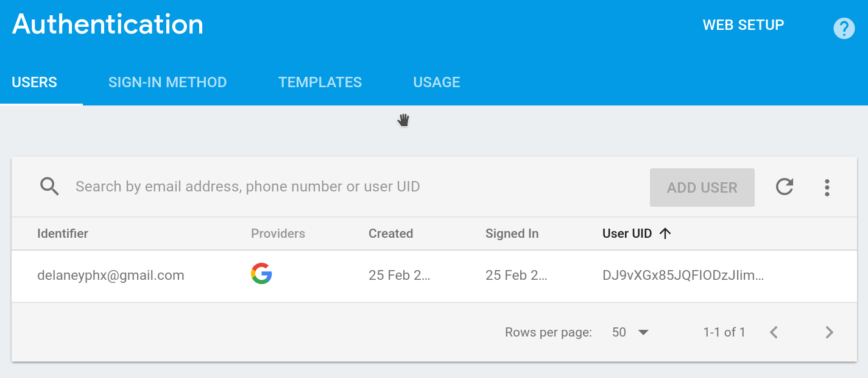Toggle sort order on Signed In column

click(512, 234)
